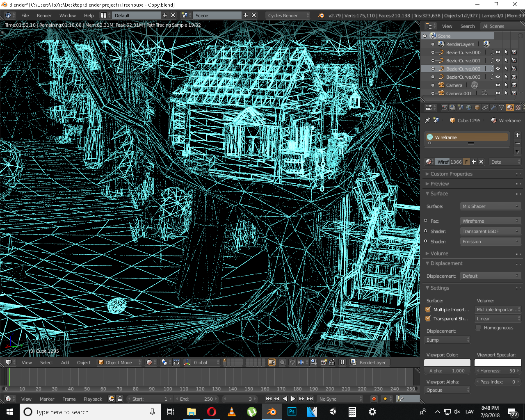Toggle visibility of BezierCurve.001

tap(498, 60)
